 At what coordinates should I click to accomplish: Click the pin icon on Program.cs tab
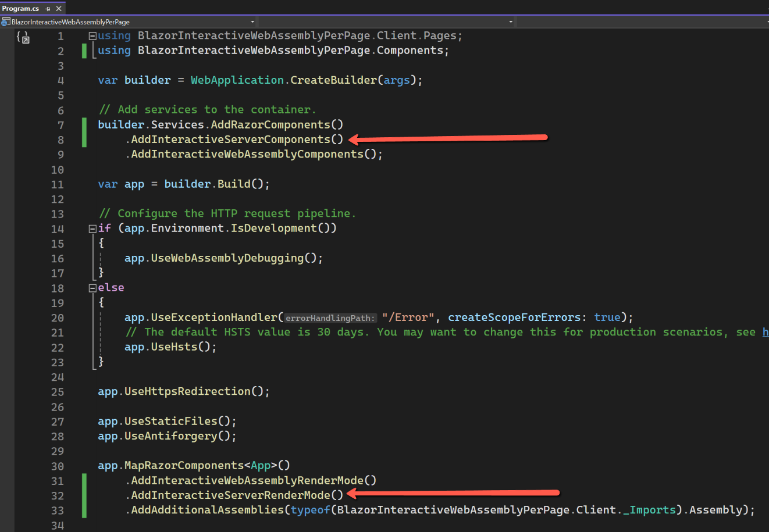48,9
